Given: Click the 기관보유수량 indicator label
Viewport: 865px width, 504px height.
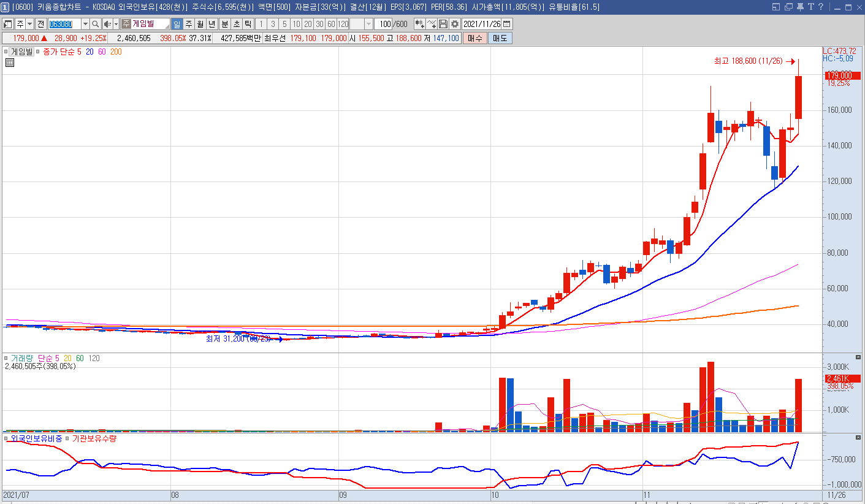Looking at the screenshot, I should click(94, 438).
